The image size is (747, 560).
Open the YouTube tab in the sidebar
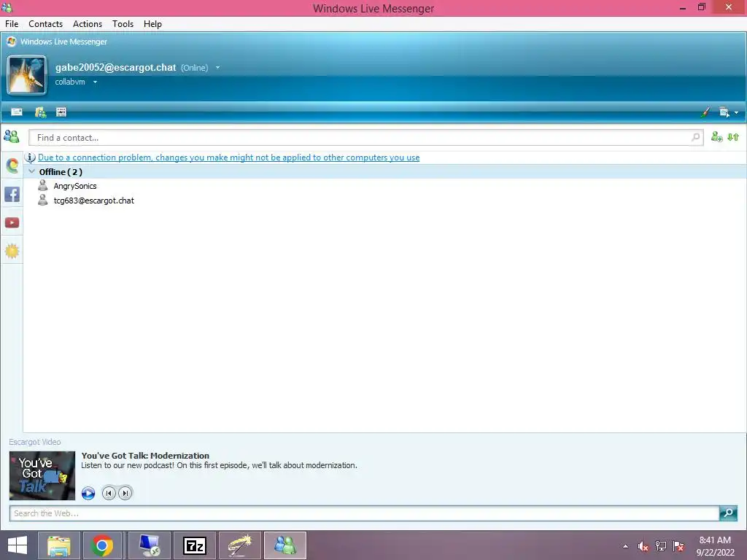(x=12, y=222)
